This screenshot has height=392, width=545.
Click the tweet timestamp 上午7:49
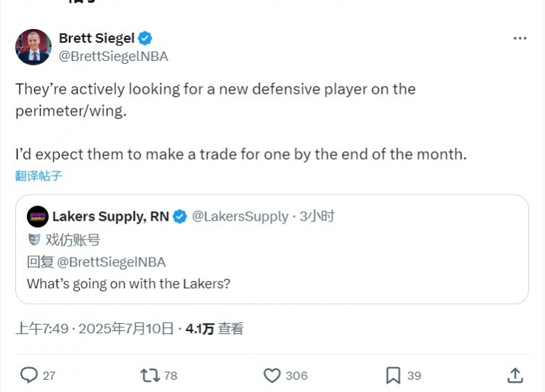click(x=42, y=329)
